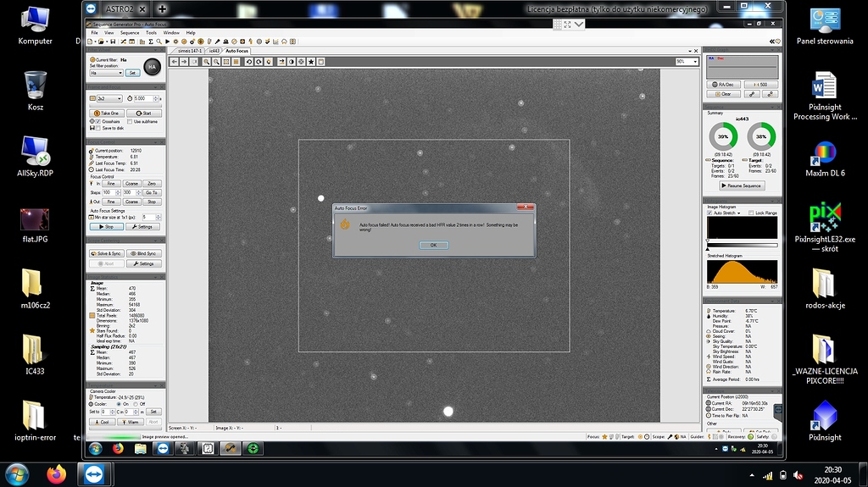The image size is (868, 487).
Task: Click Firefox icon in the taskbar
Action: pos(58,474)
